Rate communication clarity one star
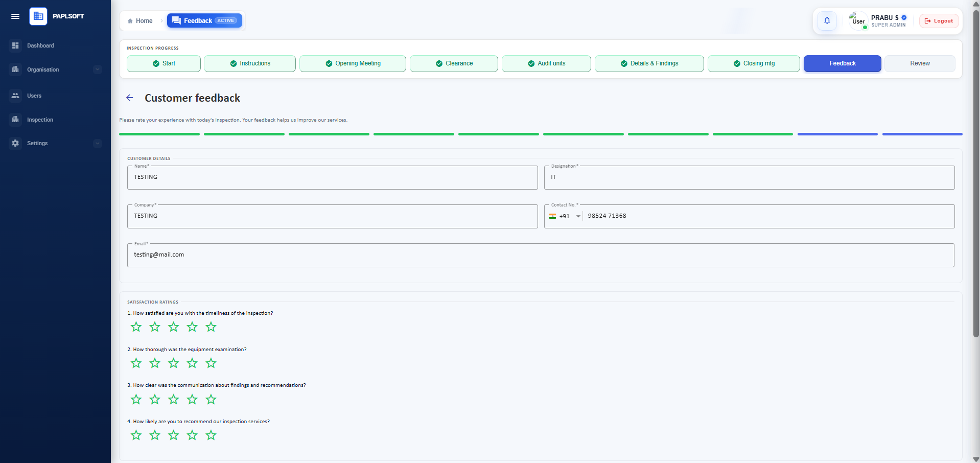The image size is (980, 463). point(136,400)
